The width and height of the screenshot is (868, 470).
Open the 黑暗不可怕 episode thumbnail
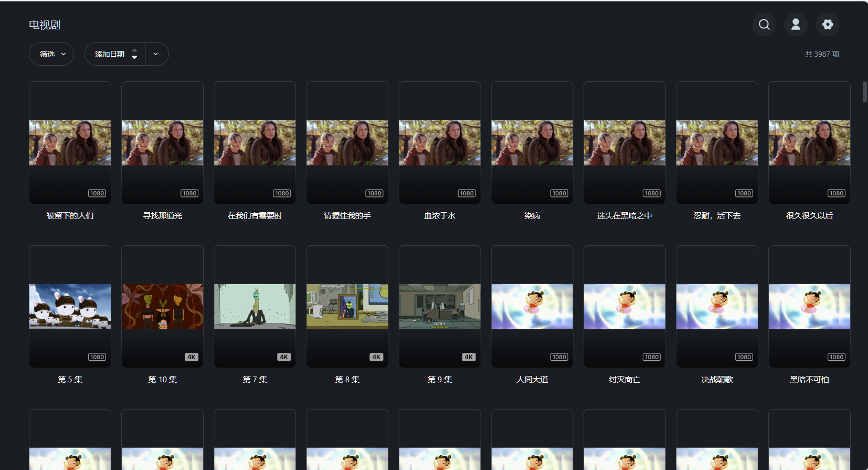[x=809, y=307]
